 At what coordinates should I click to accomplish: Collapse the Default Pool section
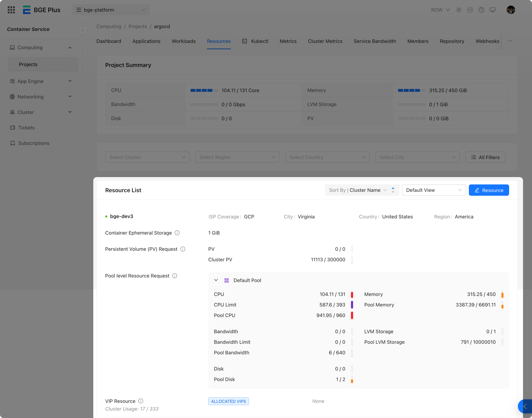[x=216, y=280]
